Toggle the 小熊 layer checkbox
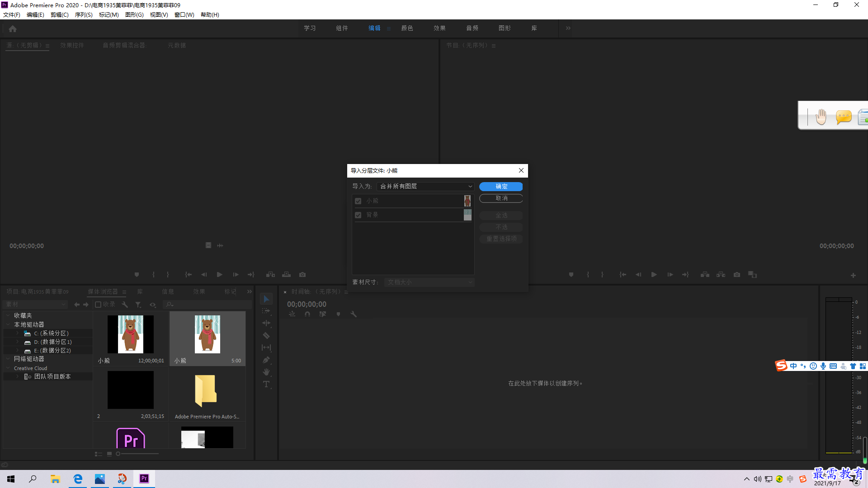This screenshot has height=488, width=868. pyautogui.click(x=358, y=201)
